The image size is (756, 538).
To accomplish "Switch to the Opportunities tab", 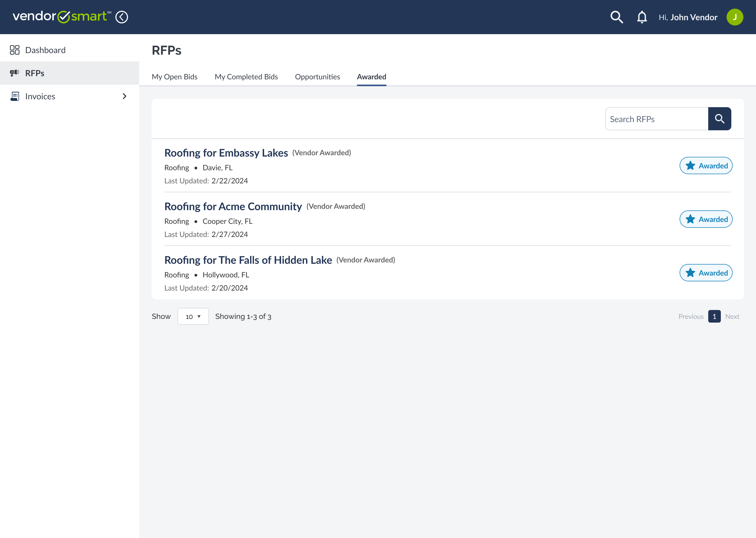I will (x=317, y=77).
